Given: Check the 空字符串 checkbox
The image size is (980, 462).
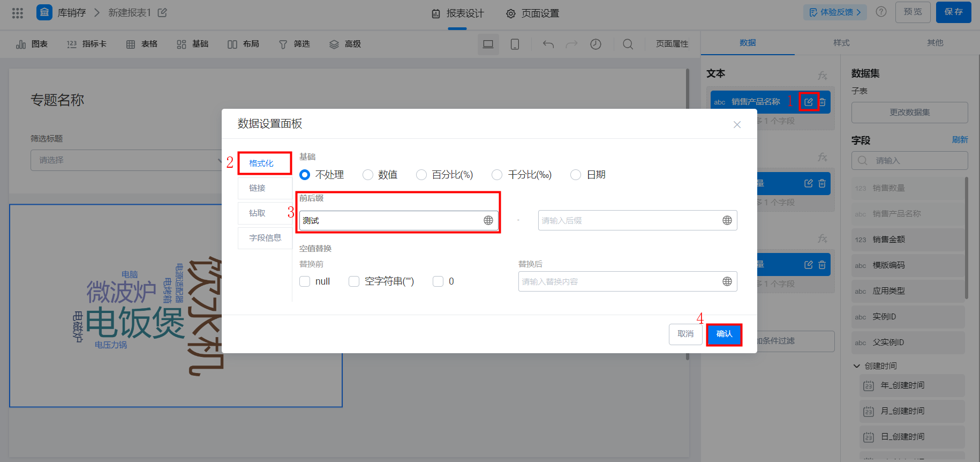Looking at the screenshot, I should tap(354, 281).
